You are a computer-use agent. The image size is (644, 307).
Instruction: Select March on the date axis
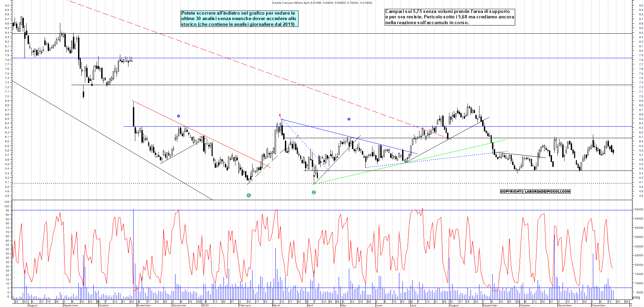point(276,305)
